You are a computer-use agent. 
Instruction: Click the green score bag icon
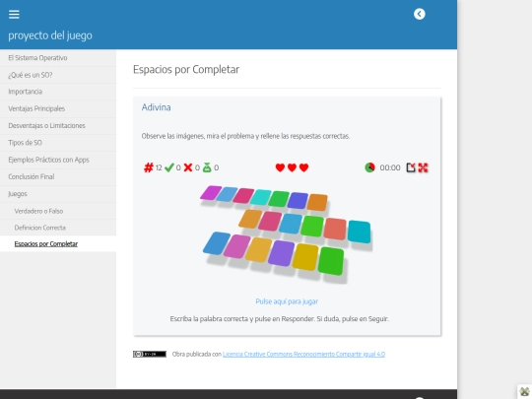(x=207, y=167)
